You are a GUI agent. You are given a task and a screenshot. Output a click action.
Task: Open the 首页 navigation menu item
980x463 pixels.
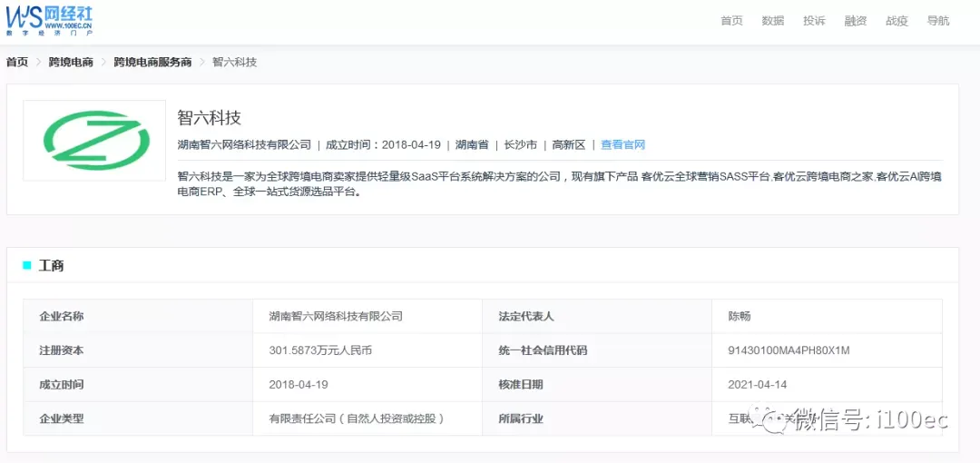click(731, 21)
